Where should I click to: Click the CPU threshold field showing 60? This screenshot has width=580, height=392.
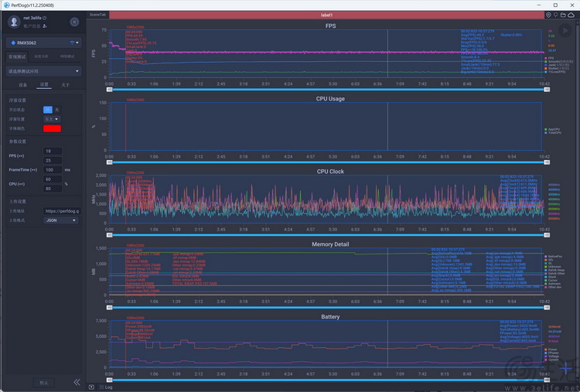click(53, 179)
